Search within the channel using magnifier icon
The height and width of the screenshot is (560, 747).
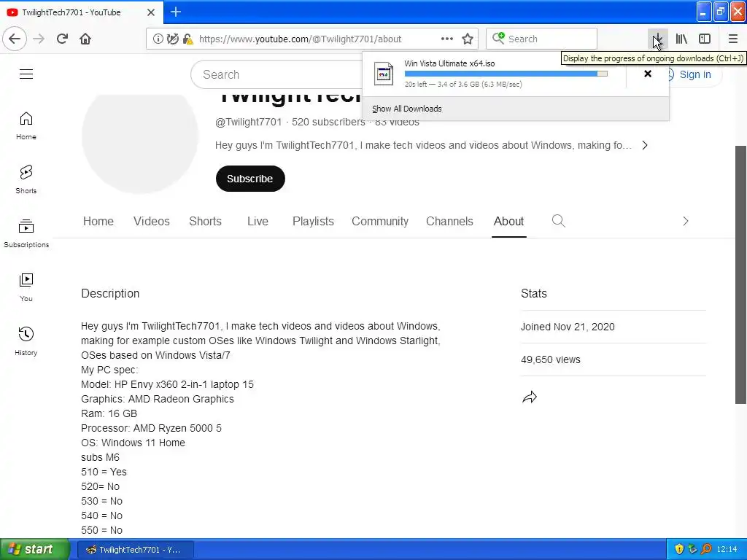[558, 221]
